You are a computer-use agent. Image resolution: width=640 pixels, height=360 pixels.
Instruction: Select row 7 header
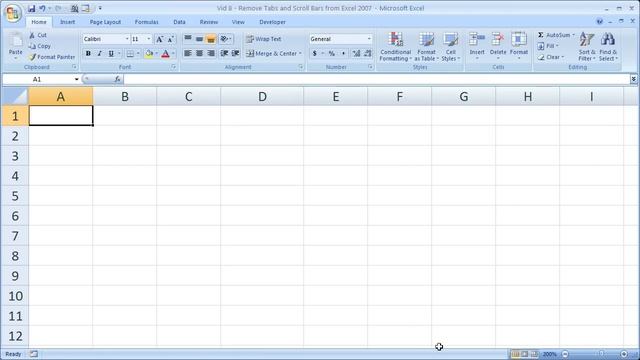pos(15,236)
